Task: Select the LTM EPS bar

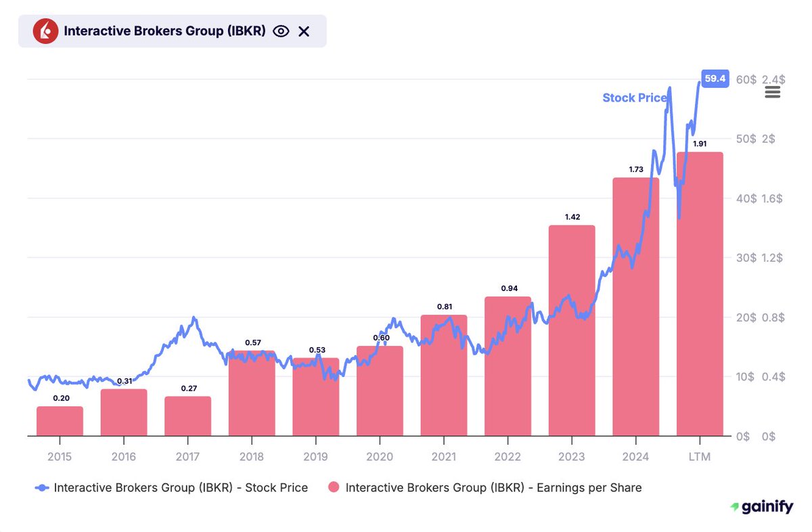Action: 700,294
